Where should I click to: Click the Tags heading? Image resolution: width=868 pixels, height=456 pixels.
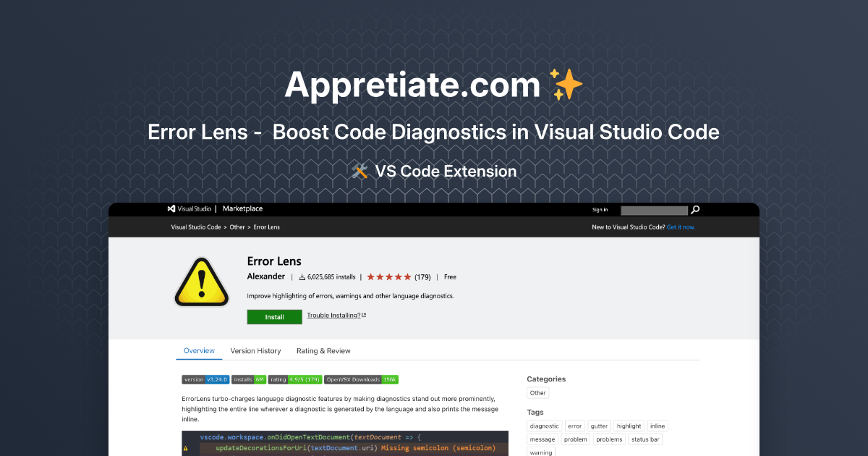point(535,412)
